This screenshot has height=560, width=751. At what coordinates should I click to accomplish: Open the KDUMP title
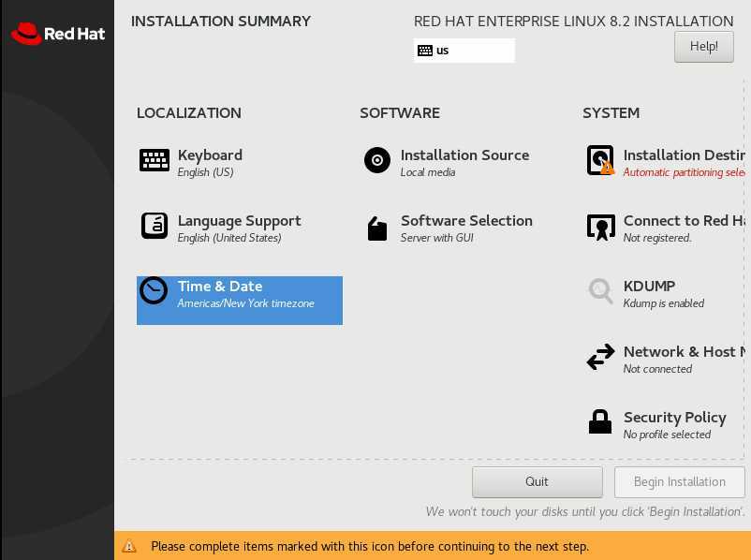[x=649, y=286]
